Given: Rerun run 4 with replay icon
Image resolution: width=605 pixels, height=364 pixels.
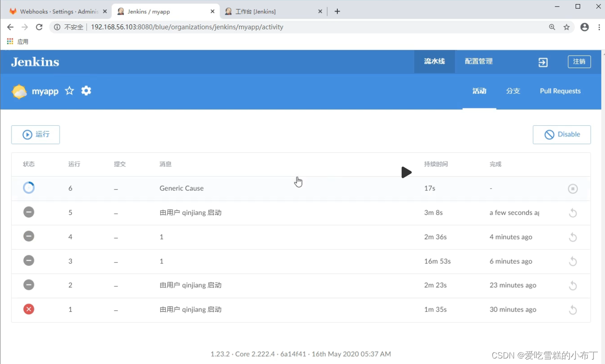Looking at the screenshot, I should pos(573,237).
